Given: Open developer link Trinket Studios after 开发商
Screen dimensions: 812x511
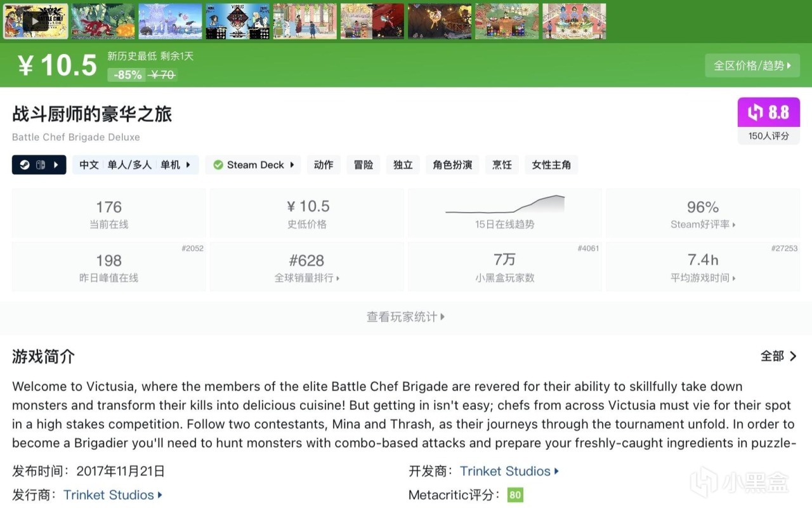Looking at the screenshot, I should [509, 471].
